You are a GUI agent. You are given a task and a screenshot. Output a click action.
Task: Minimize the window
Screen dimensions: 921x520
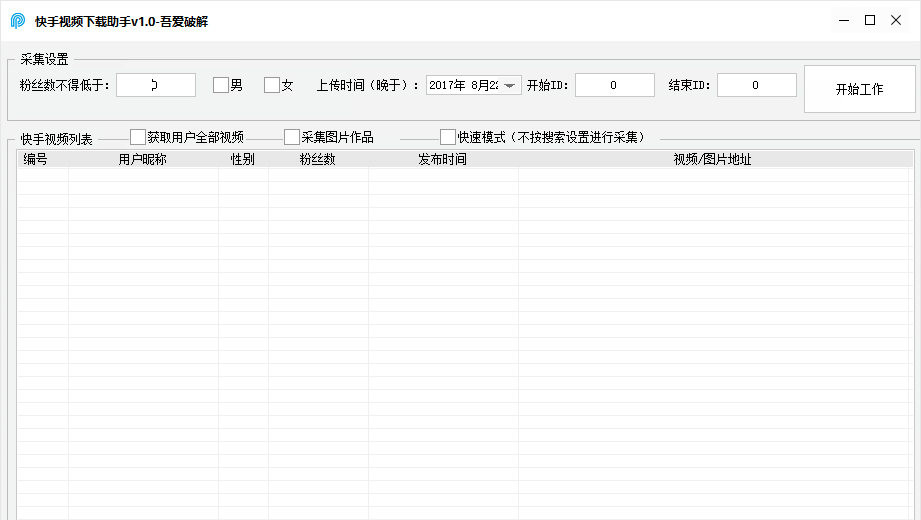(x=844, y=21)
